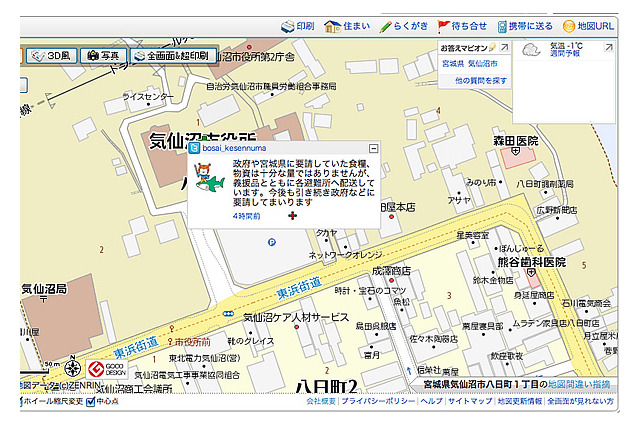Viewport: 640px width, 426px height.
Task: Click the Twitter icon in the popup header
Action: tap(195, 148)
